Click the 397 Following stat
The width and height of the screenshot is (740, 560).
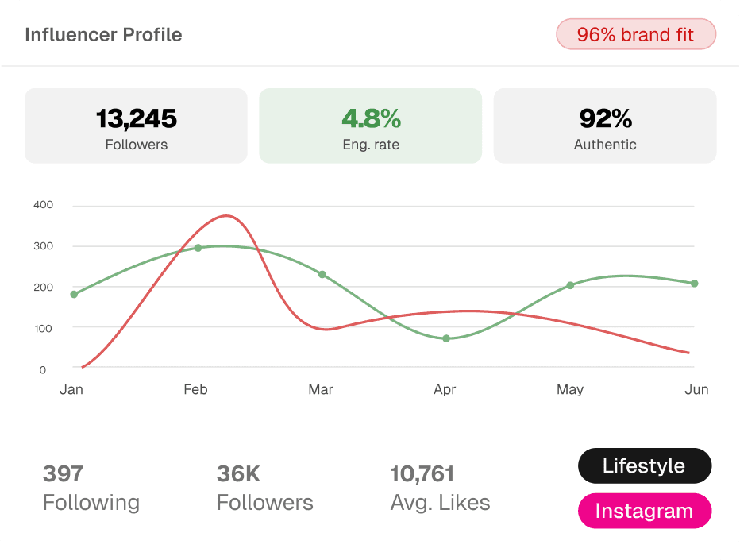91,488
